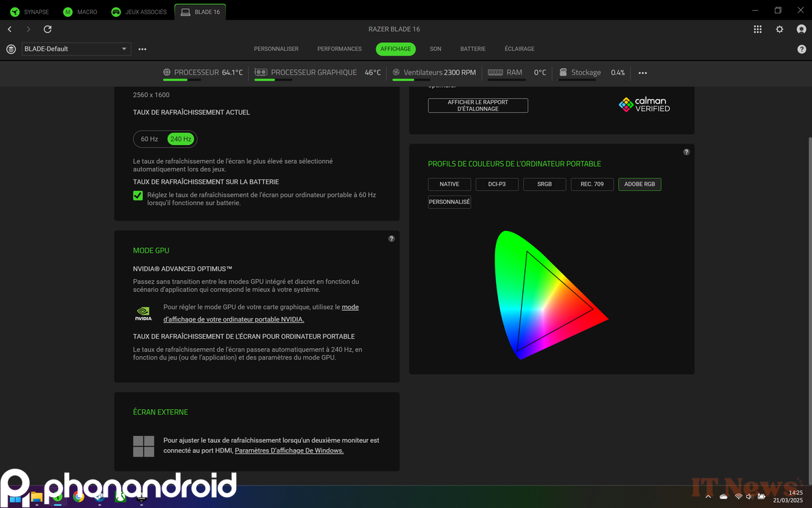Viewport: 812px width, 508px height.
Task: Click the profile icon left of BLADE-Default
Action: [11, 49]
